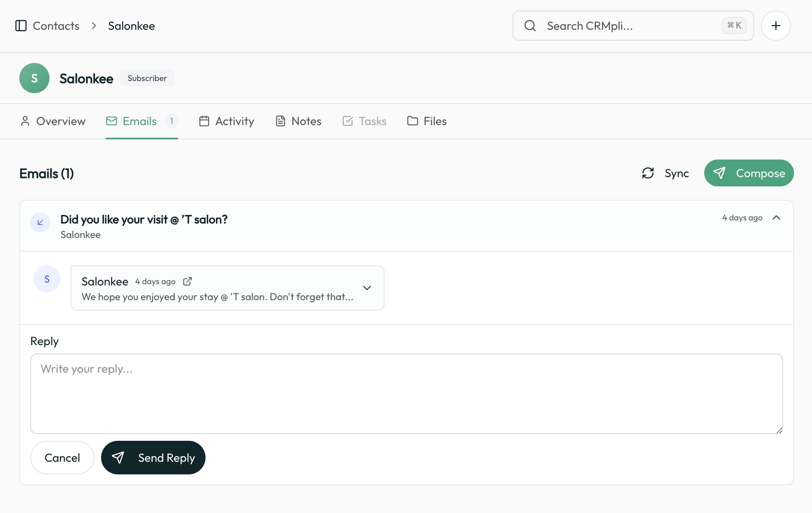
Task: Select the Tasks tab
Action: [x=364, y=121]
